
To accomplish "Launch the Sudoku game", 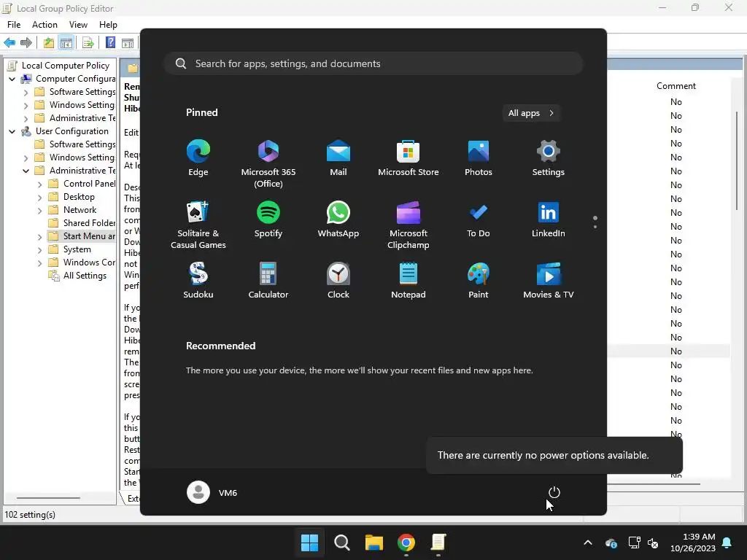I will (198, 281).
